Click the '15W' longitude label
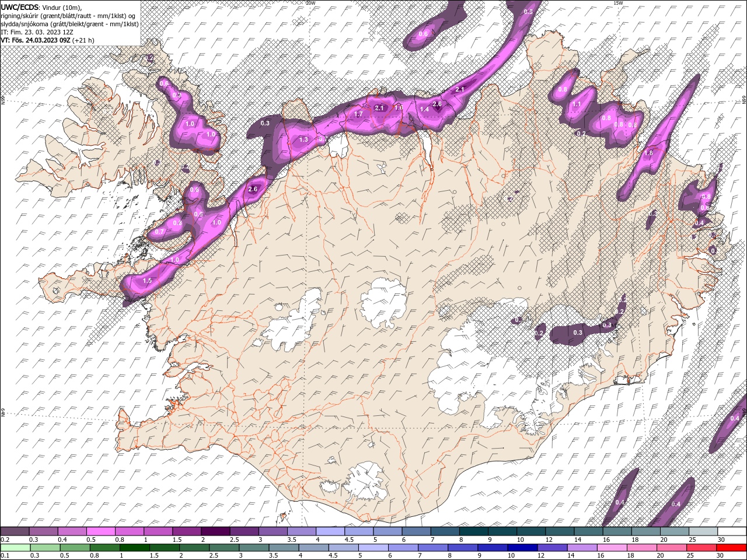The width and height of the screenshot is (747, 560). tap(618, 2)
